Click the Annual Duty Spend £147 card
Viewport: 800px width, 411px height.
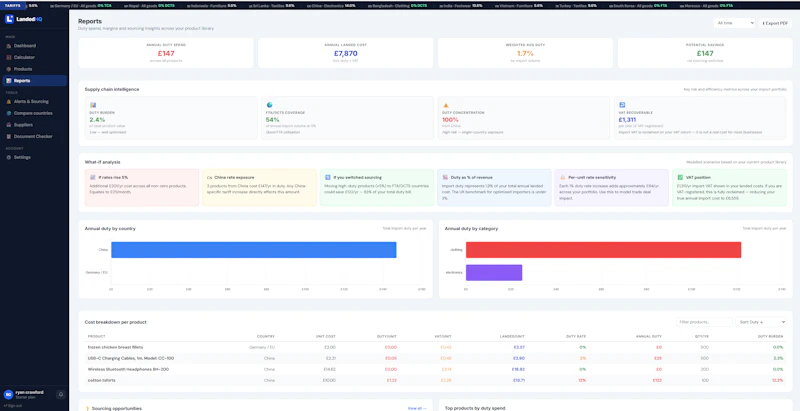tap(166, 53)
